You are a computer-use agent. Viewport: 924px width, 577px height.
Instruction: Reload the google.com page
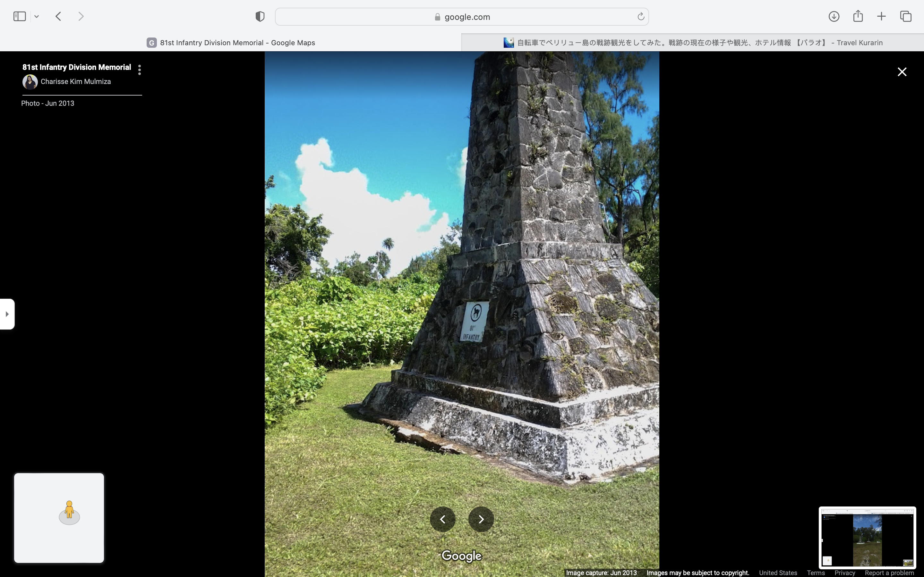(x=641, y=16)
